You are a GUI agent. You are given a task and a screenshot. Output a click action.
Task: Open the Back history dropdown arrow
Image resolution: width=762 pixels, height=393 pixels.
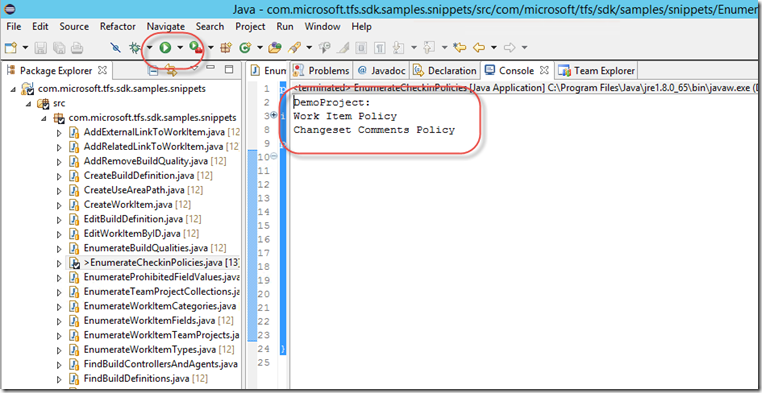[x=493, y=48]
